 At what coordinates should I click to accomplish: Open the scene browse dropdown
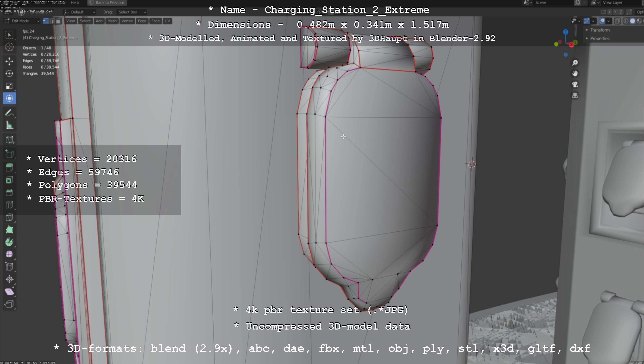pyautogui.click(x=528, y=2)
